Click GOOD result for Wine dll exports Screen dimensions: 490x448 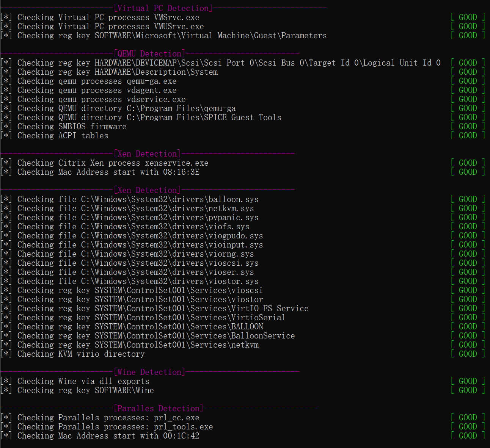[x=468, y=381]
